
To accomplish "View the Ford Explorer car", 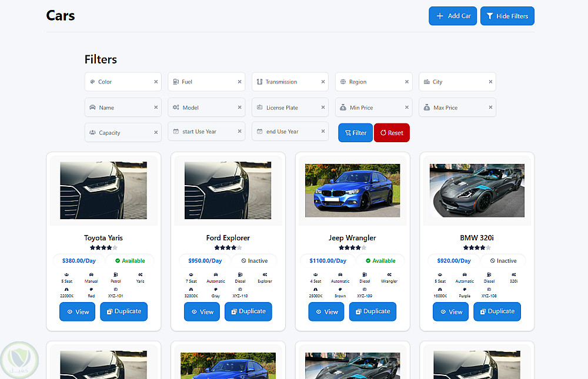I will tap(202, 312).
